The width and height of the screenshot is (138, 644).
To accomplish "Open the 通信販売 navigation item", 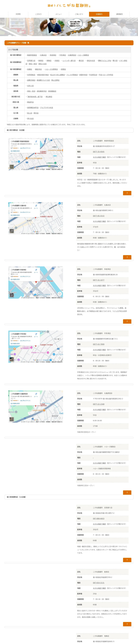I will coord(120,14).
